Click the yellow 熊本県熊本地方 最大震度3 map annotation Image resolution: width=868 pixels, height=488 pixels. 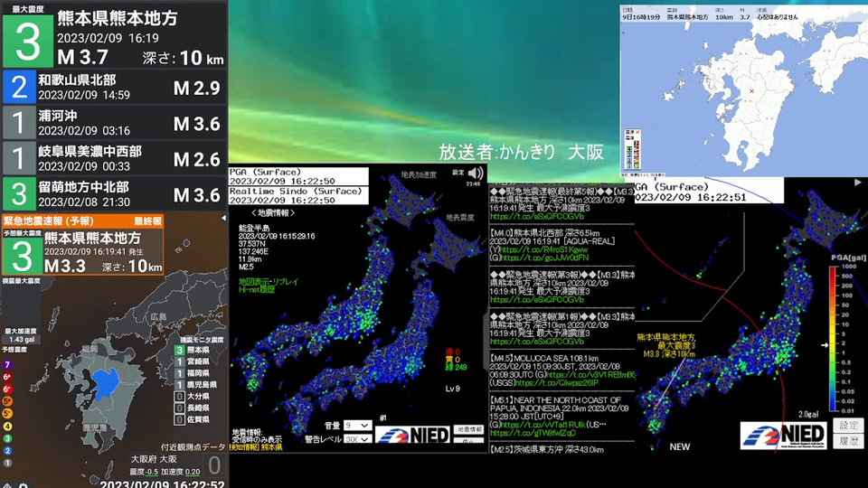coord(665,345)
